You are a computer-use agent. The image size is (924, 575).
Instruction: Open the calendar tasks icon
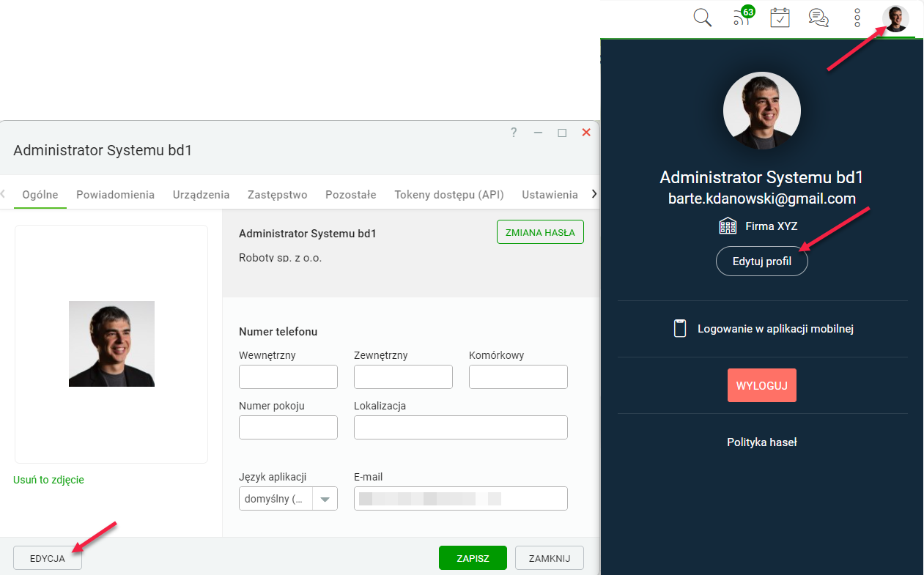coord(780,18)
